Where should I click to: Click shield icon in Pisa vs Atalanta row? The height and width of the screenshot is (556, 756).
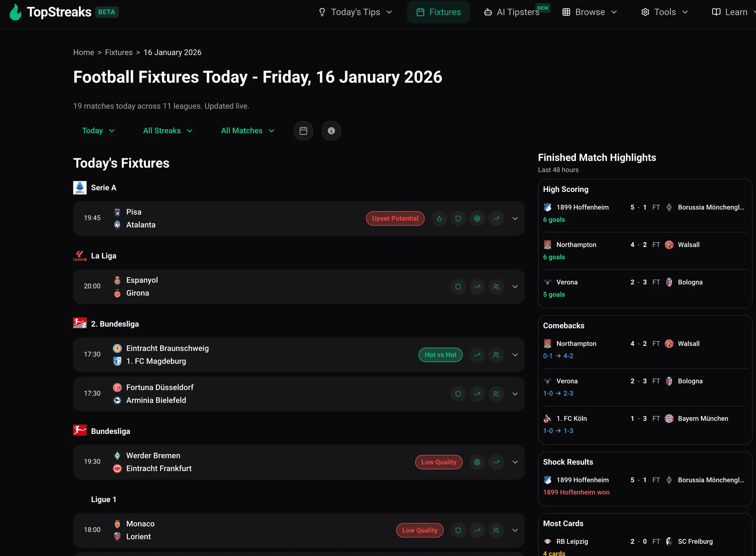458,219
